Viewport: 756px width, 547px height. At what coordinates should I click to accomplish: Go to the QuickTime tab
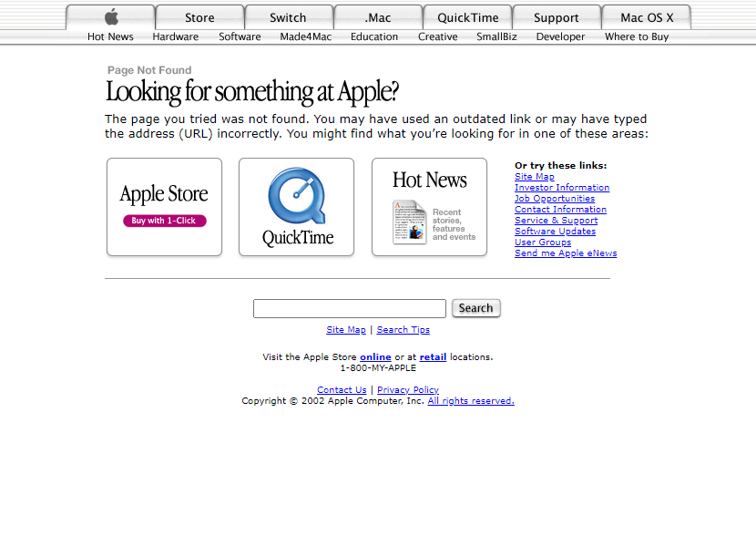tap(467, 17)
